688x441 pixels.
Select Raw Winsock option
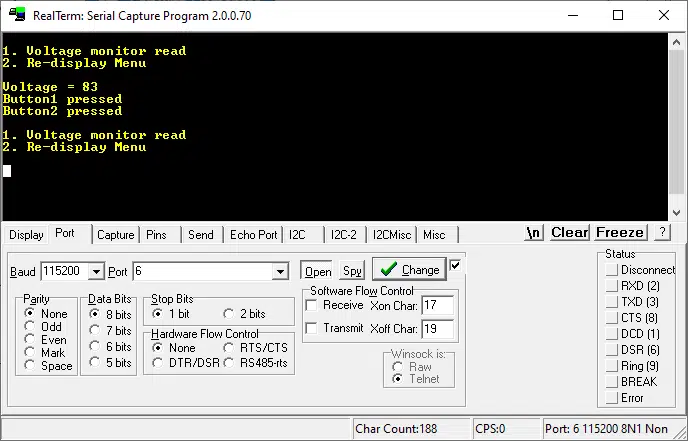click(412, 366)
